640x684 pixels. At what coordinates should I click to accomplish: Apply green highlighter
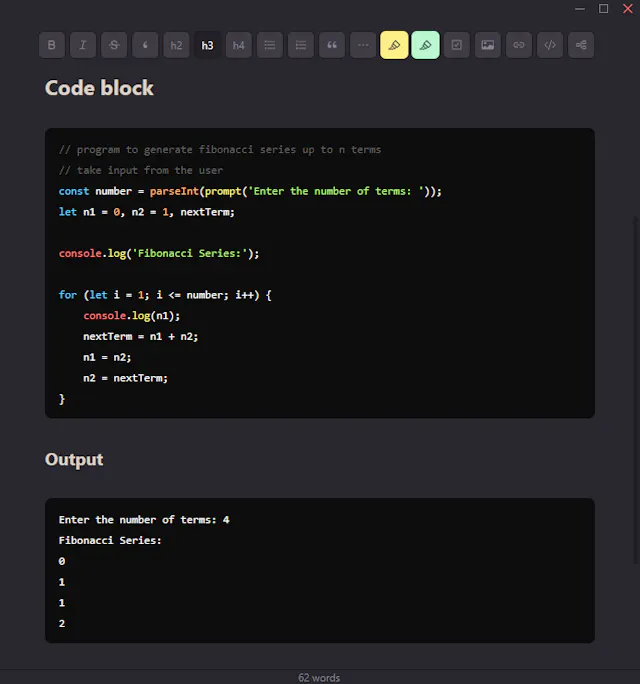[425, 45]
